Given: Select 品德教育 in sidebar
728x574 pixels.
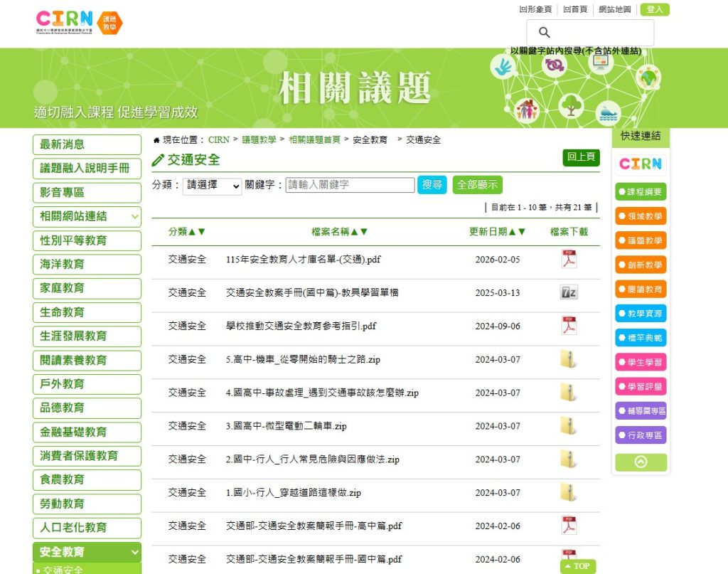Looking at the screenshot, I should pyautogui.click(x=87, y=408).
